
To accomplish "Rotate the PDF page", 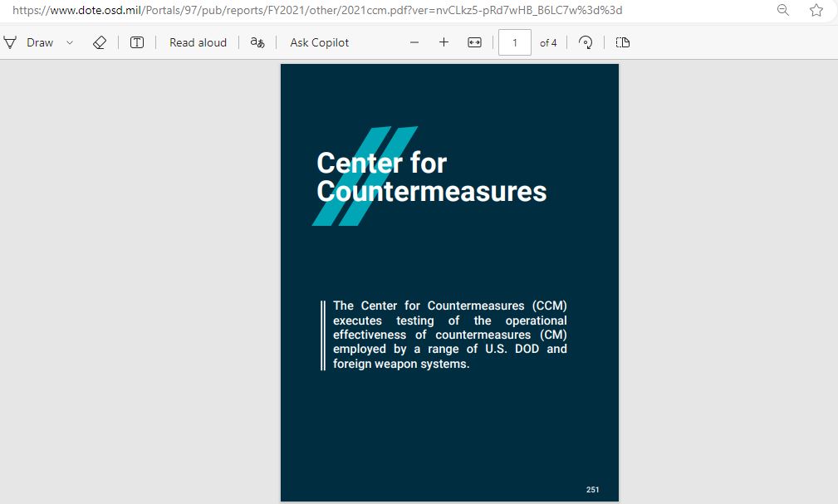I will pos(586,42).
